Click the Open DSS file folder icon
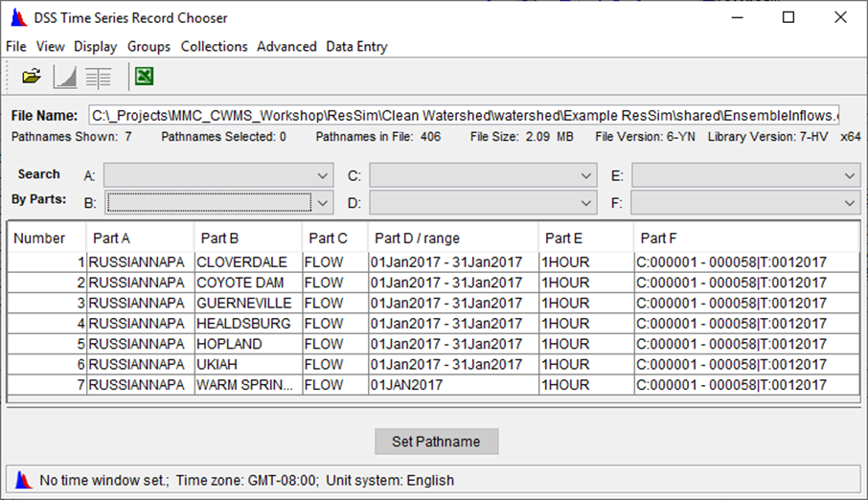 (x=32, y=77)
